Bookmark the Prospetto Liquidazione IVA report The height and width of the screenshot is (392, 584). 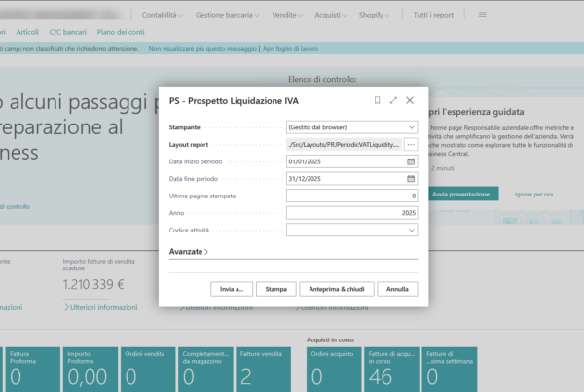tap(377, 100)
